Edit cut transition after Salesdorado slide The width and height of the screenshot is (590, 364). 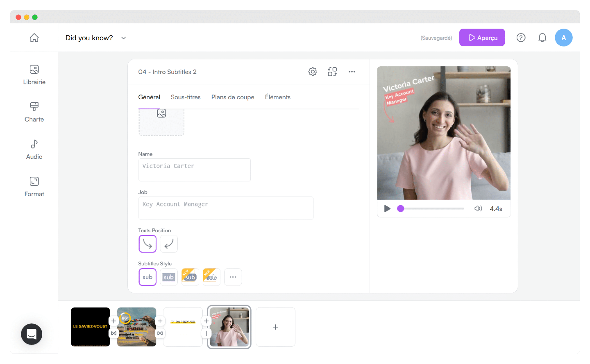click(x=206, y=333)
